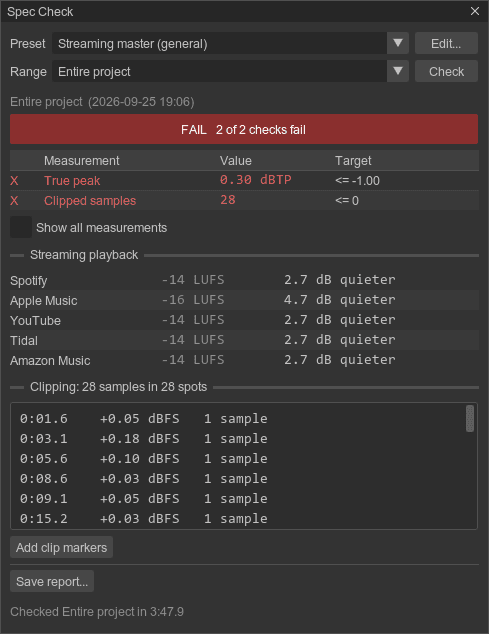The width and height of the screenshot is (489, 634).
Task: Select clip entry at 0:09.1
Action: pos(239,499)
